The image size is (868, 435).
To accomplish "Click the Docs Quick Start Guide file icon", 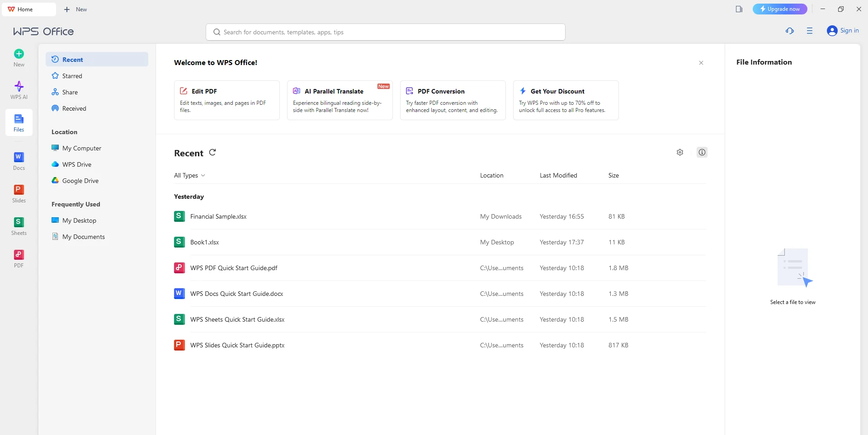I will coord(179,294).
